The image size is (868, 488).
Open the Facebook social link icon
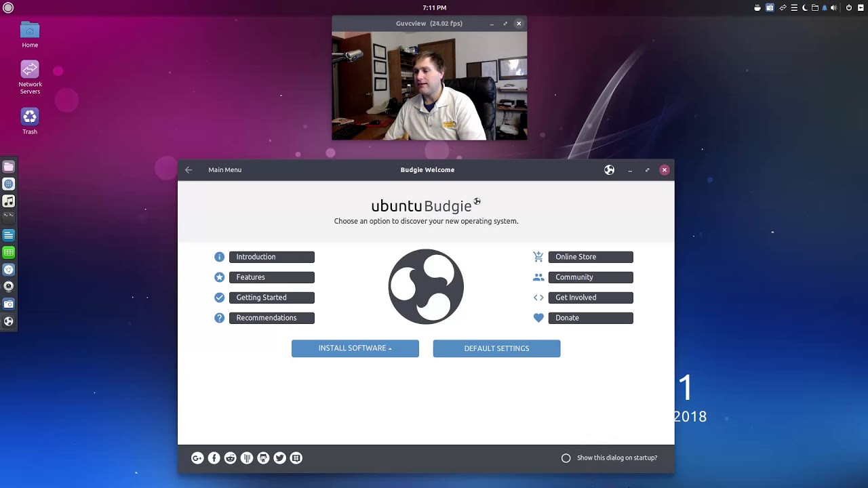click(214, 458)
